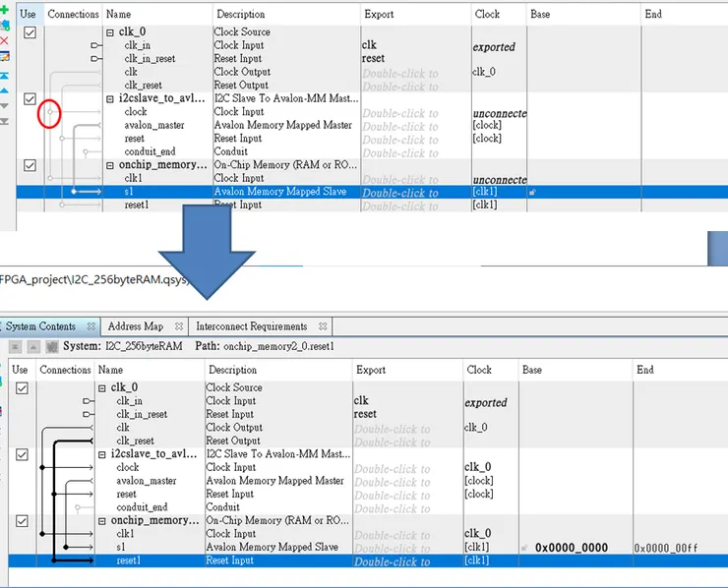Click Description column header in tabbed view
The height and width of the screenshot is (588, 728).
[x=278, y=370]
